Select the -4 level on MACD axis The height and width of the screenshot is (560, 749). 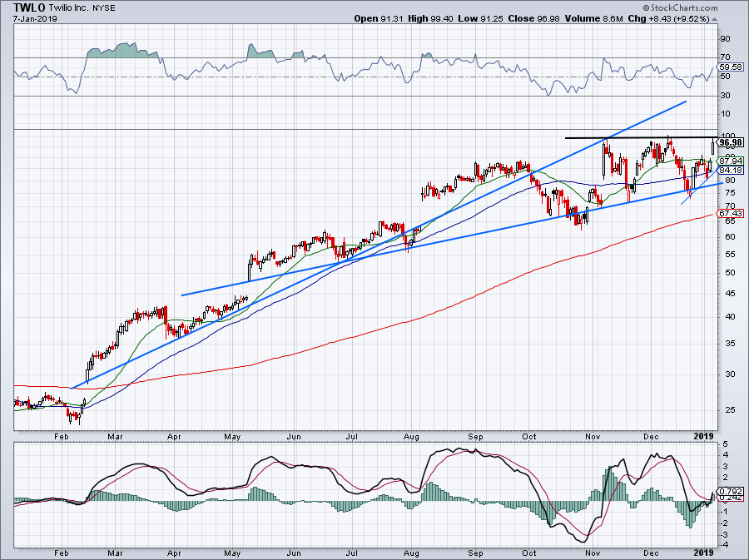pos(724,544)
